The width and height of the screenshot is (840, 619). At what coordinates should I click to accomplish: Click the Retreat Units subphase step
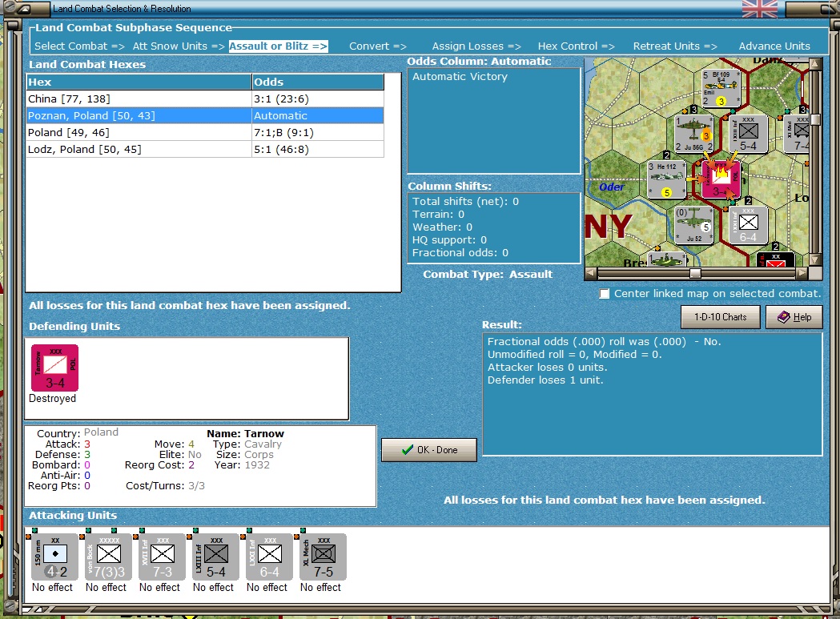pos(675,46)
